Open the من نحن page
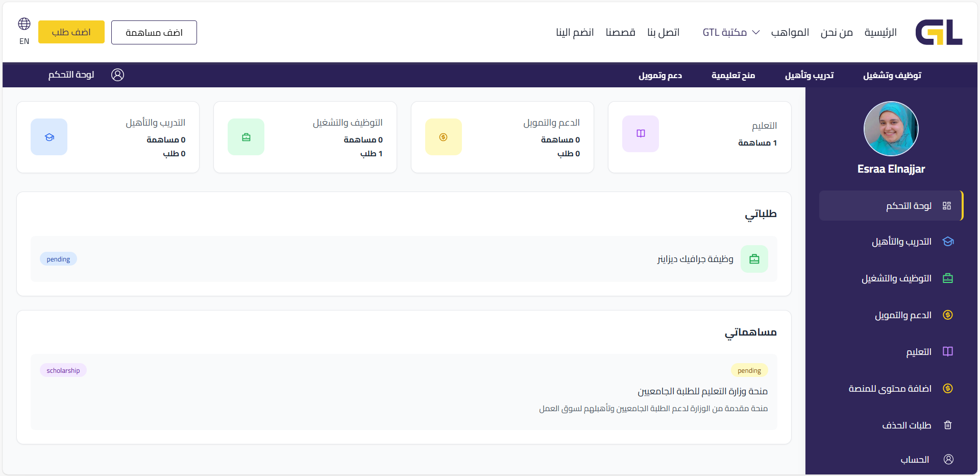Screen dimensions: 980x476 (x=837, y=33)
